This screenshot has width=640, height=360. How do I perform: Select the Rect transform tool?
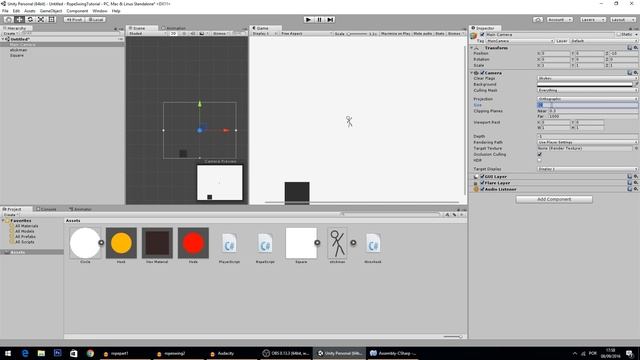tap(51, 20)
